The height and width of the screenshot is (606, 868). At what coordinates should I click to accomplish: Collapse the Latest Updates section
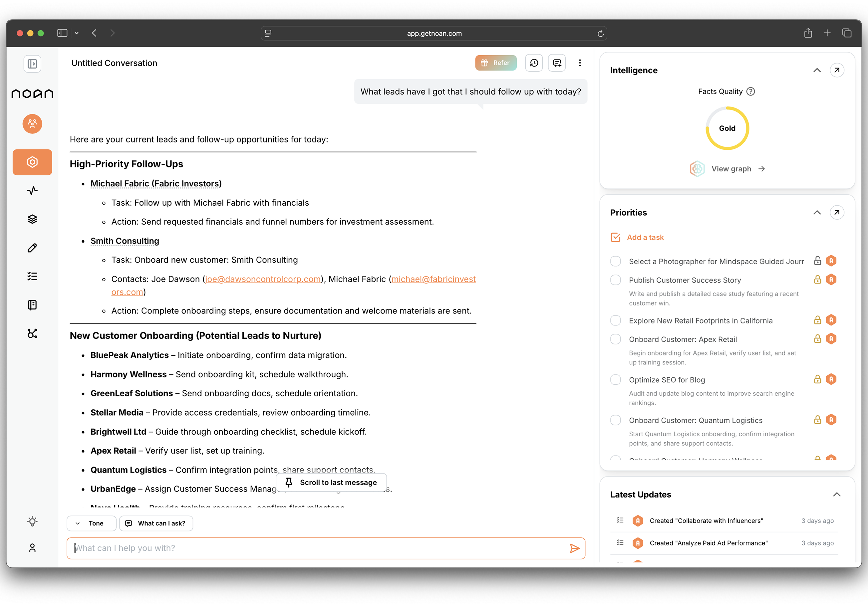click(837, 495)
